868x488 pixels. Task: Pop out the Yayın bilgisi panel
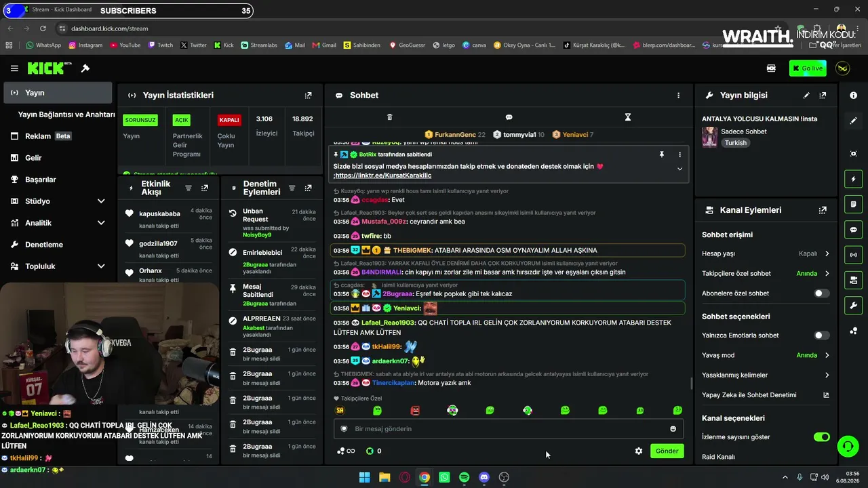click(x=823, y=96)
